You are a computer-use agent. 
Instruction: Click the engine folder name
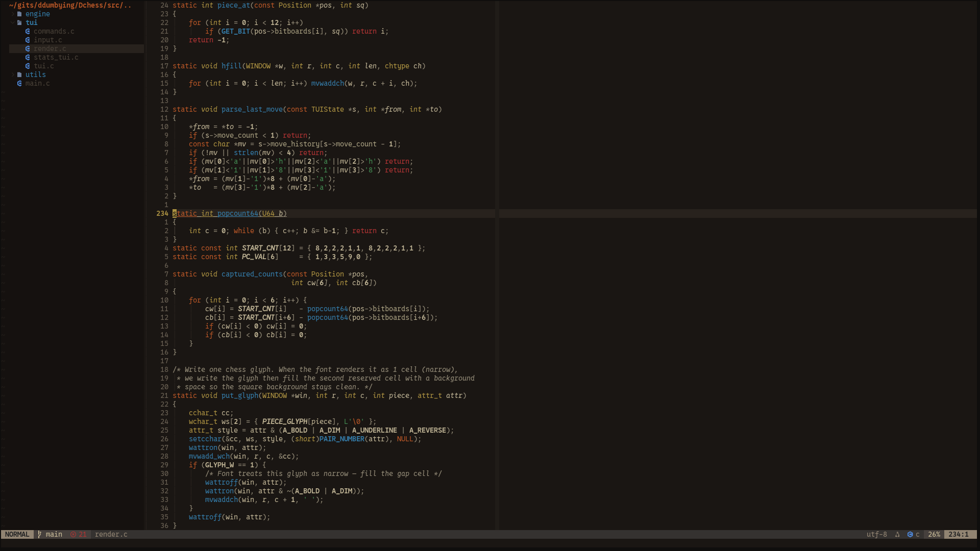(38, 14)
